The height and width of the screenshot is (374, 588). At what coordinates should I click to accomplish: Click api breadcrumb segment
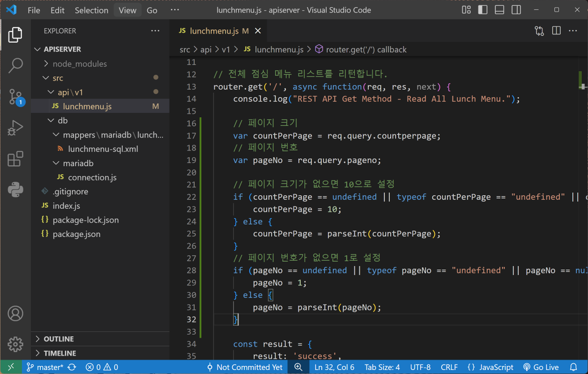tap(206, 49)
